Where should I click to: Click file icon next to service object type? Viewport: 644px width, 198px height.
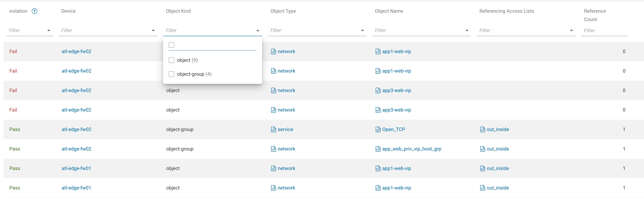tap(273, 129)
